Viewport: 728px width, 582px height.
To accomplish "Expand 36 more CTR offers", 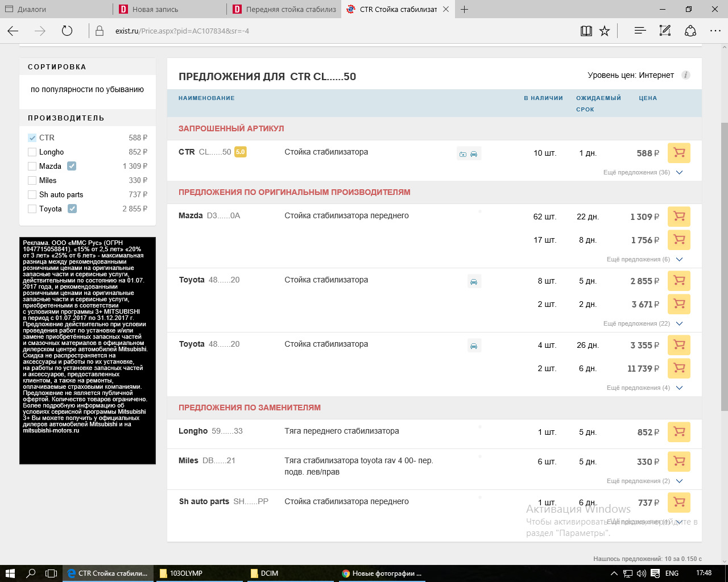I will pos(643,172).
